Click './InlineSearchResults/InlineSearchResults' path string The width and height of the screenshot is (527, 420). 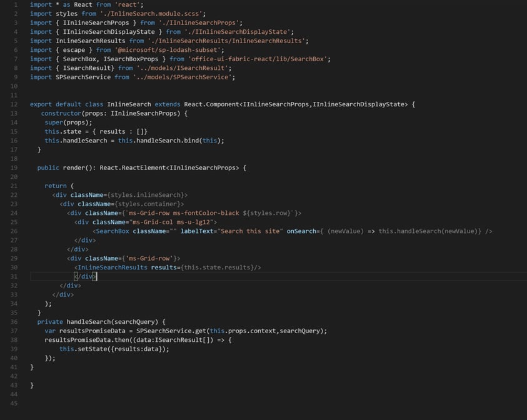point(226,41)
